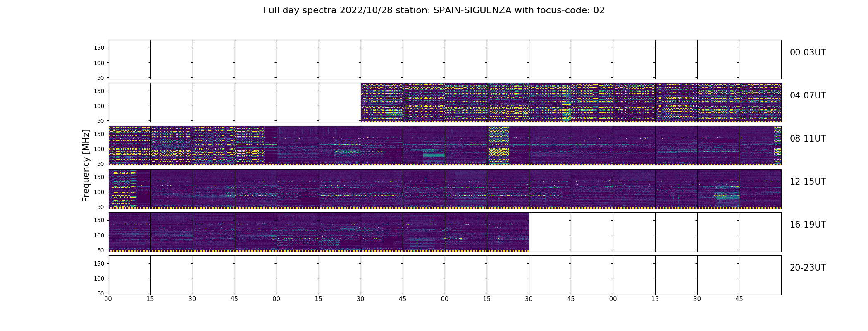868x331 pixels.
Task: Click the 50 tick of 08-11UT row
Action: [101, 164]
